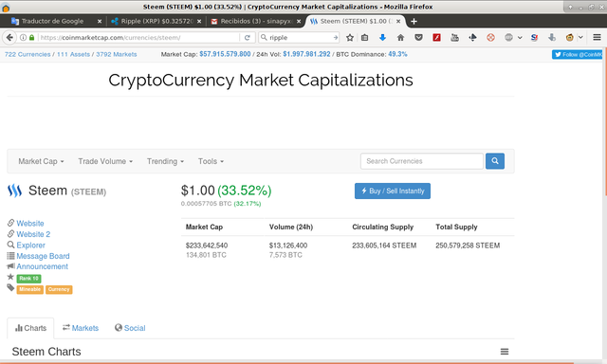Click the Currency tag badge
This screenshot has height=364, width=607.
pos(59,289)
